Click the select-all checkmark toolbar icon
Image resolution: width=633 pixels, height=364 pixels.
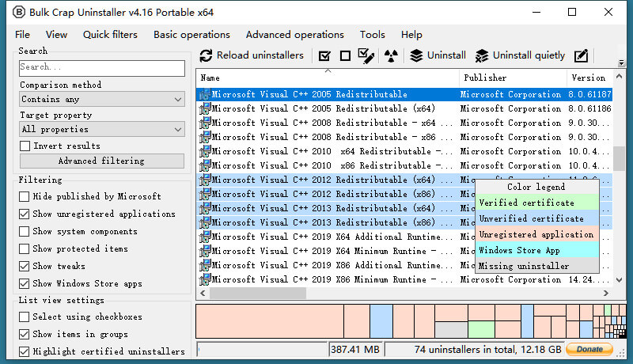coord(324,55)
